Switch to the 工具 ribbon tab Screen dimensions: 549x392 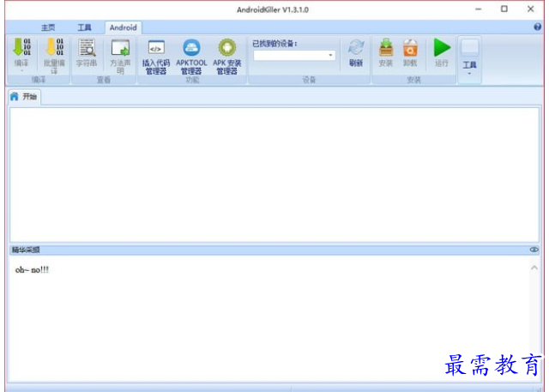pyautogui.click(x=84, y=27)
